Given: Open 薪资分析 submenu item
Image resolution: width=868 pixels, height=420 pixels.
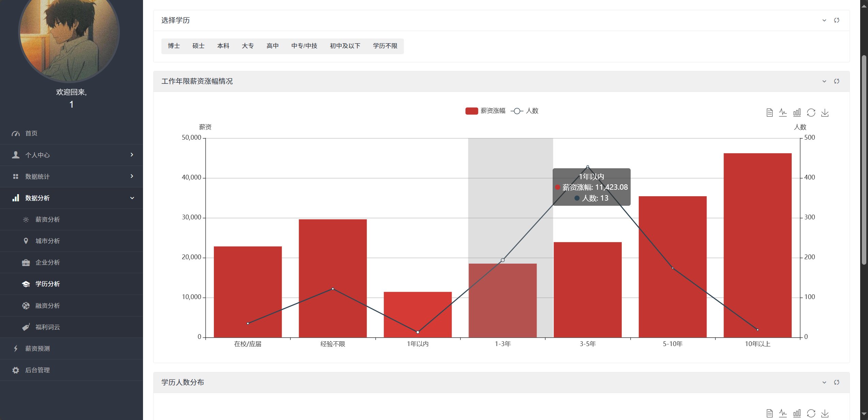Looking at the screenshot, I should 48,220.
